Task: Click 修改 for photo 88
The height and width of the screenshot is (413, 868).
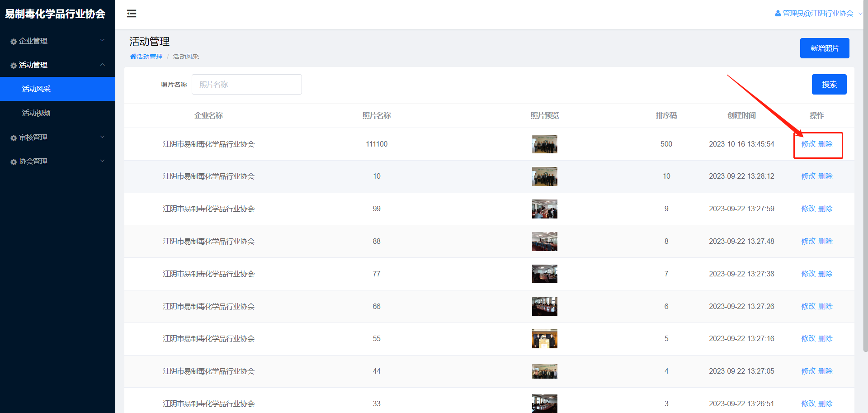Action: click(808, 241)
